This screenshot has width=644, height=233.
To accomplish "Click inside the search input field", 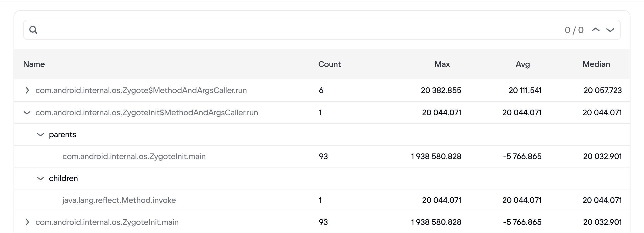I will click(x=281, y=30).
